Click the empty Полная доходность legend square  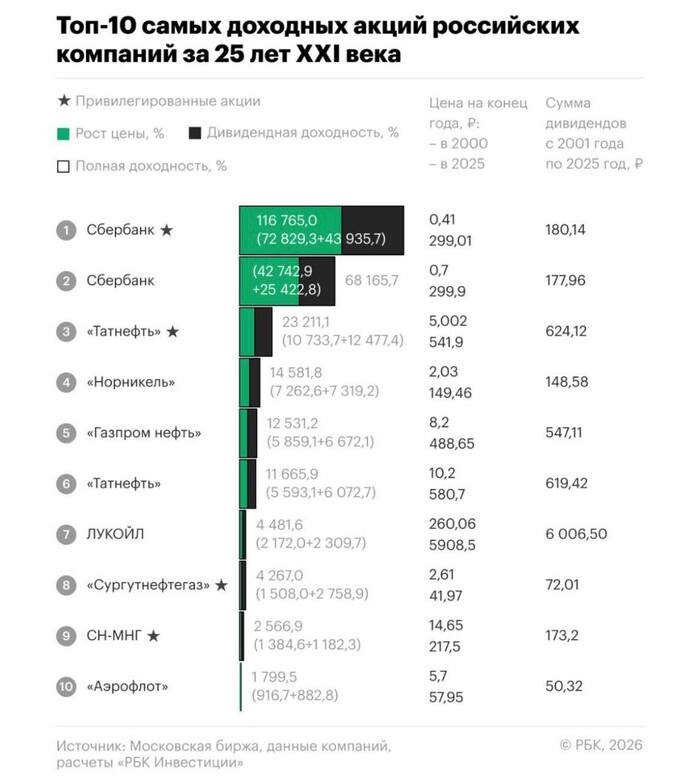64,166
